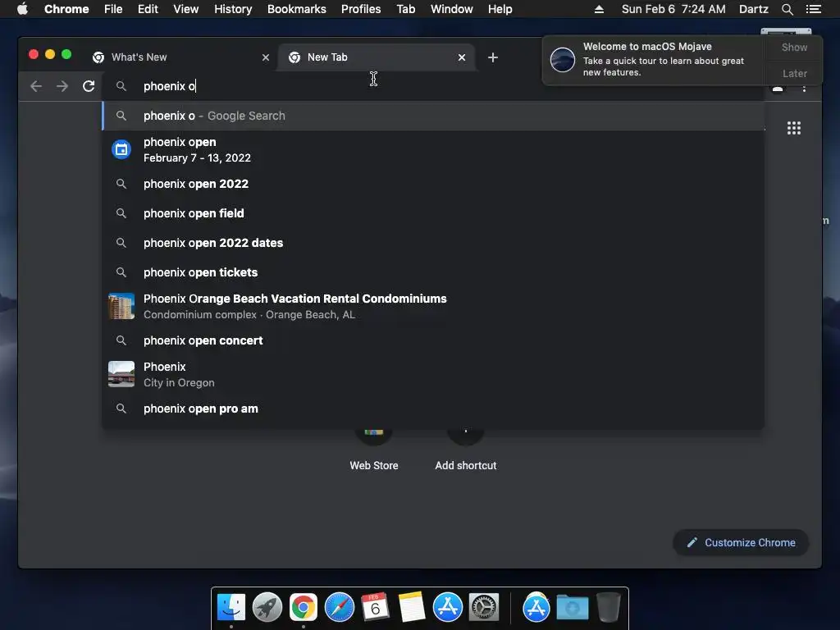Image resolution: width=840 pixels, height=630 pixels.
Task: Choose the 'phoenix open concert' suggestion
Action: [x=433, y=340]
